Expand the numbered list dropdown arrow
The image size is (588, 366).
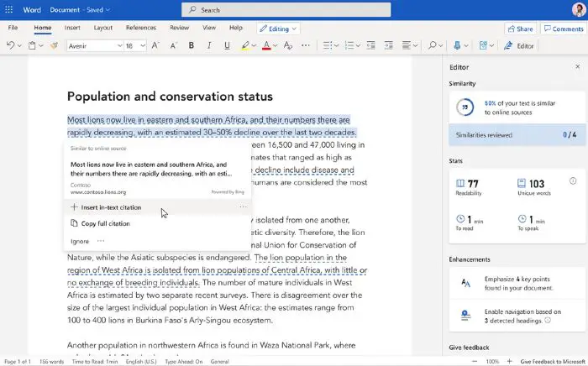pyautogui.click(x=358, y=45)
